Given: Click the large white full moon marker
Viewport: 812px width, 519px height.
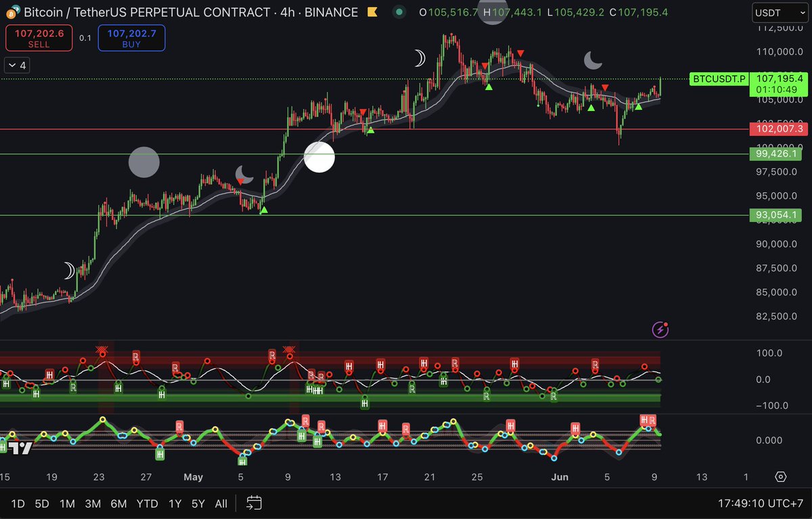Looking at the screenshot, I should pos(319,157).
